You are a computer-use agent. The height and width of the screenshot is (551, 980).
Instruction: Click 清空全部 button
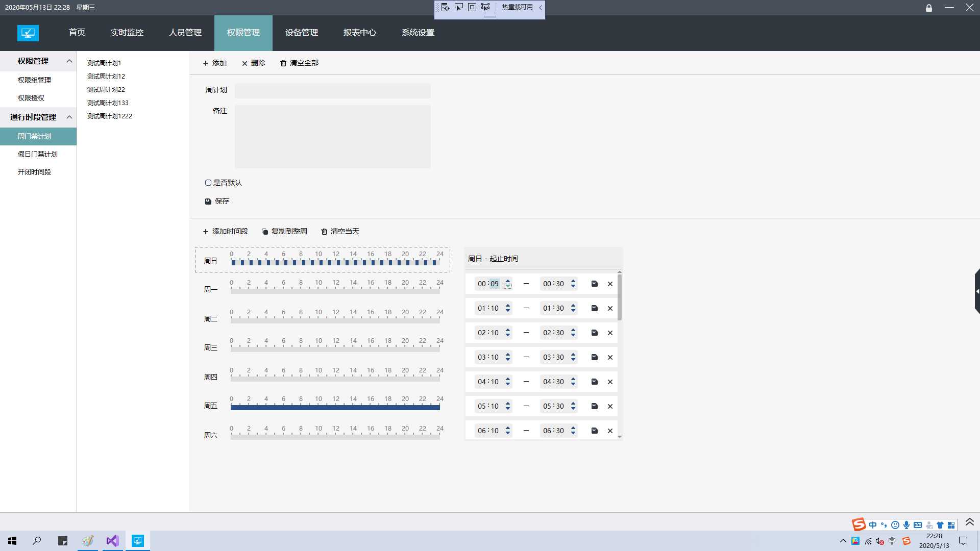(299, 63)
